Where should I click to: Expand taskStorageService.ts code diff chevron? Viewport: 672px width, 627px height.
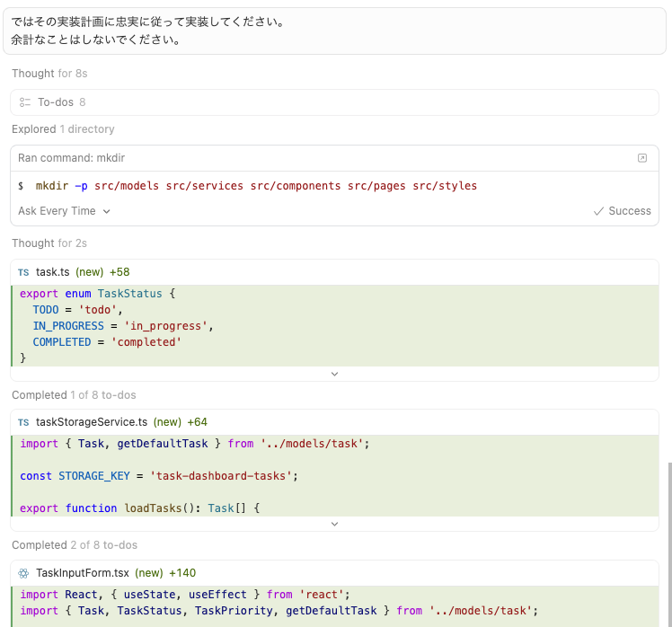tap(335, 524)
